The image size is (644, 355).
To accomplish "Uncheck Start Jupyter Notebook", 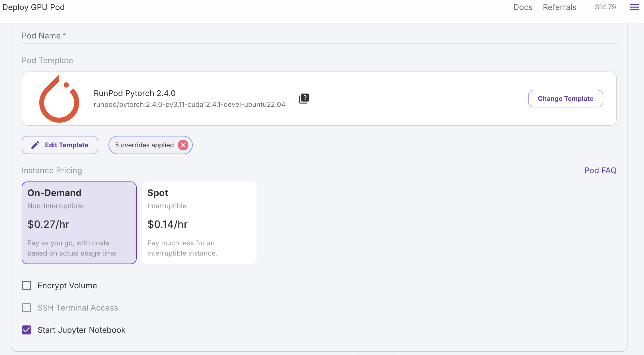I will click(x=26, y=330).
